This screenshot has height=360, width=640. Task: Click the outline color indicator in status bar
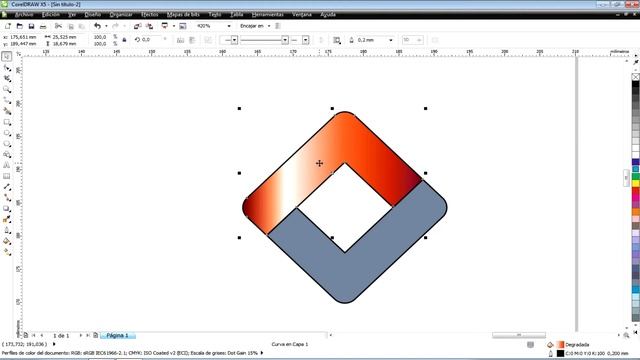coord(560,353)
